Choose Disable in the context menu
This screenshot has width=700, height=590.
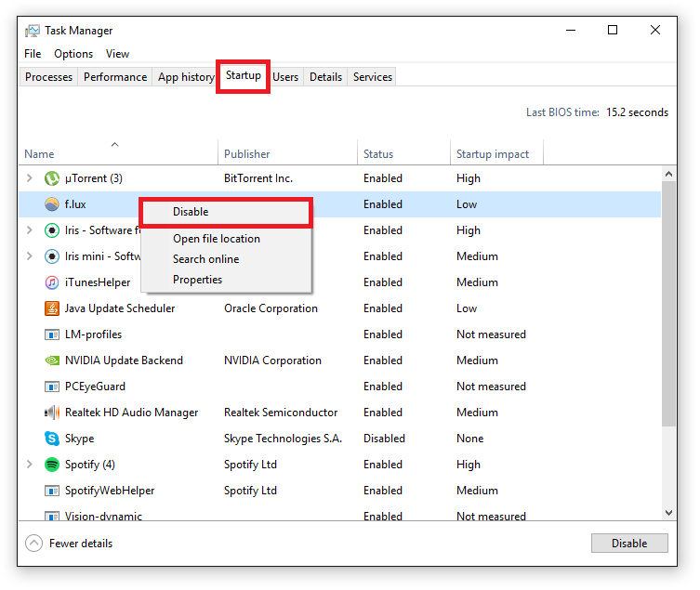coord(226,212)
